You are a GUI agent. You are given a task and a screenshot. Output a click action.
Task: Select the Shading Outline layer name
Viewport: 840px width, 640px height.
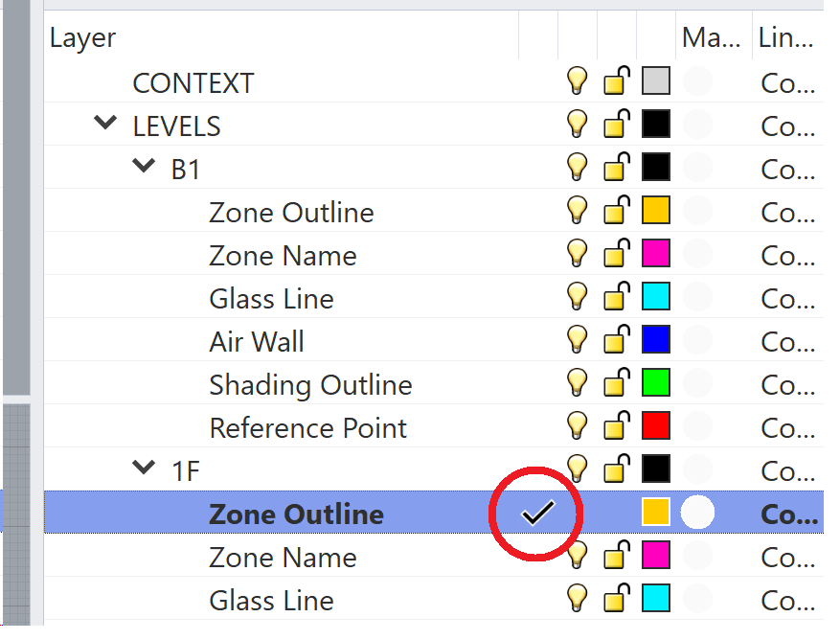(x=310, y=385)
